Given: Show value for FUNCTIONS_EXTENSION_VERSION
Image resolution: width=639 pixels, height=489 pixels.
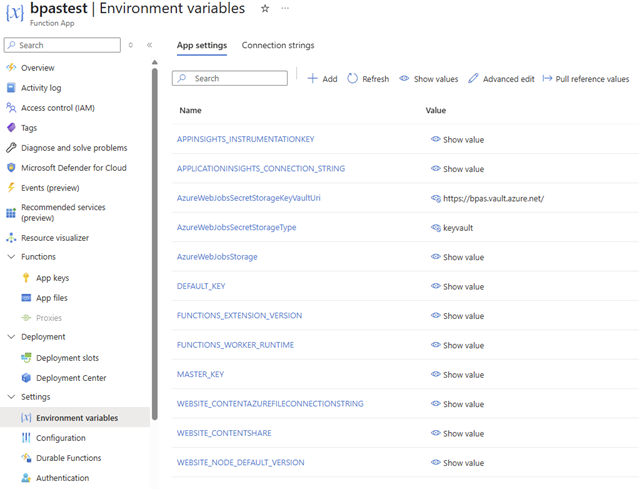Looking at the screenshot, I should click(x=457, y=316).
